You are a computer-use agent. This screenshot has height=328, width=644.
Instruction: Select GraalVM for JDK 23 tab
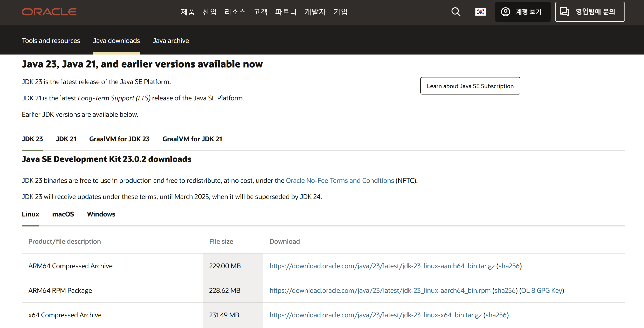[x=119, y=139]
